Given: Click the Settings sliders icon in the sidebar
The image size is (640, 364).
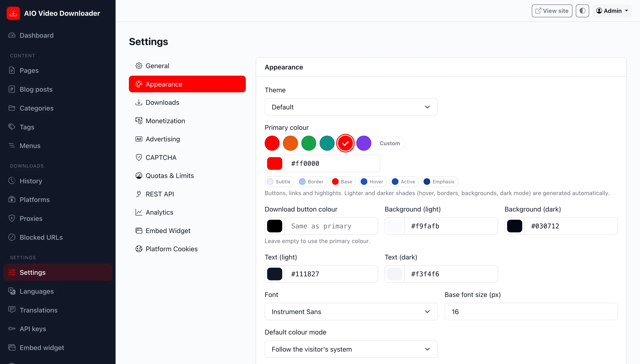Looking at the screenshot, I should pos(12,272).
